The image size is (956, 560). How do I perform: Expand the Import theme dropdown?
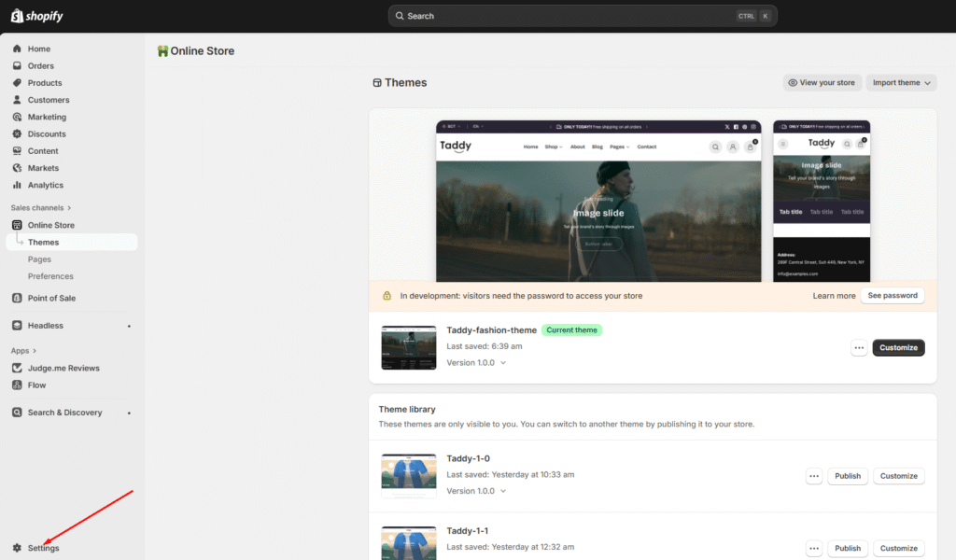tap(901, 83)
